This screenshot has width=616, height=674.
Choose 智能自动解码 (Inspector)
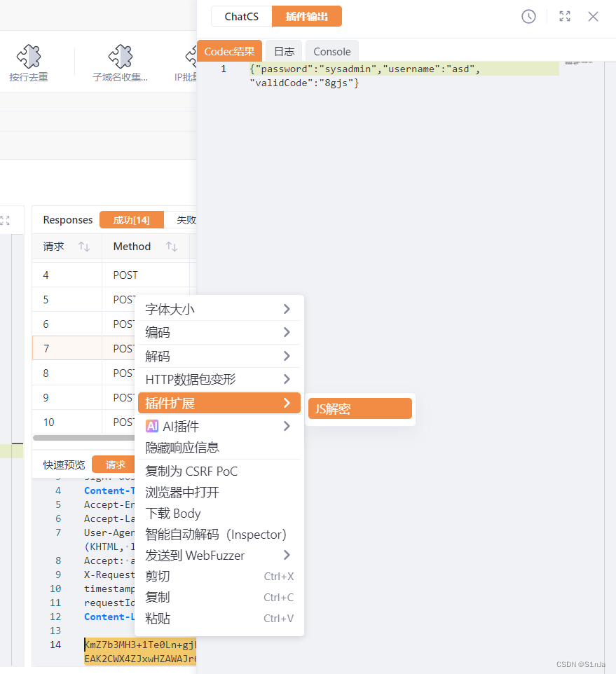(219, 535)
